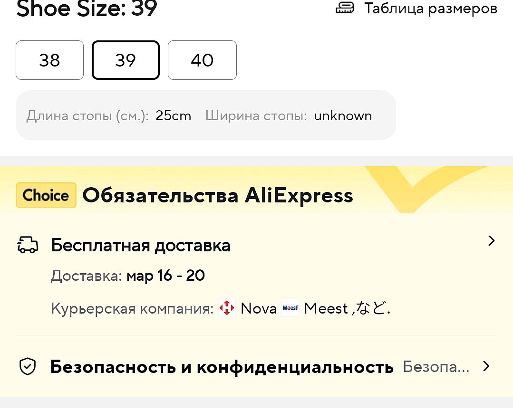The height and width of the screenshot is (420, 513).
Task: Expand the free delivery details chevron
Action: (492, 241)
